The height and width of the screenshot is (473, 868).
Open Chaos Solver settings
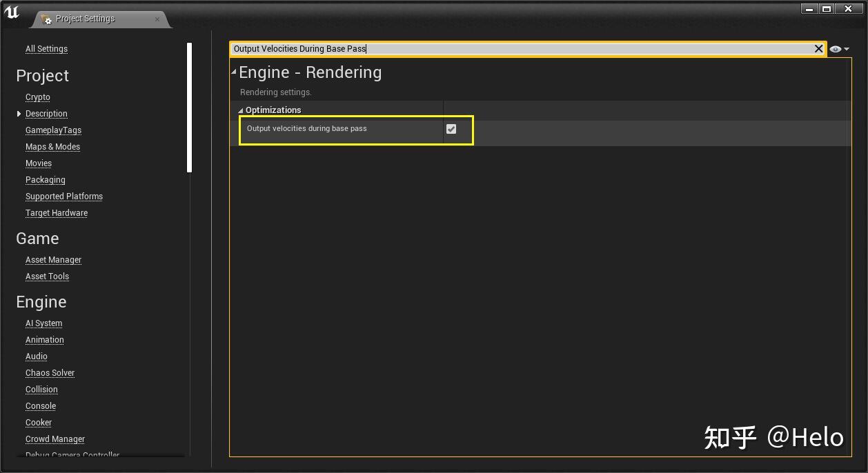50,372
